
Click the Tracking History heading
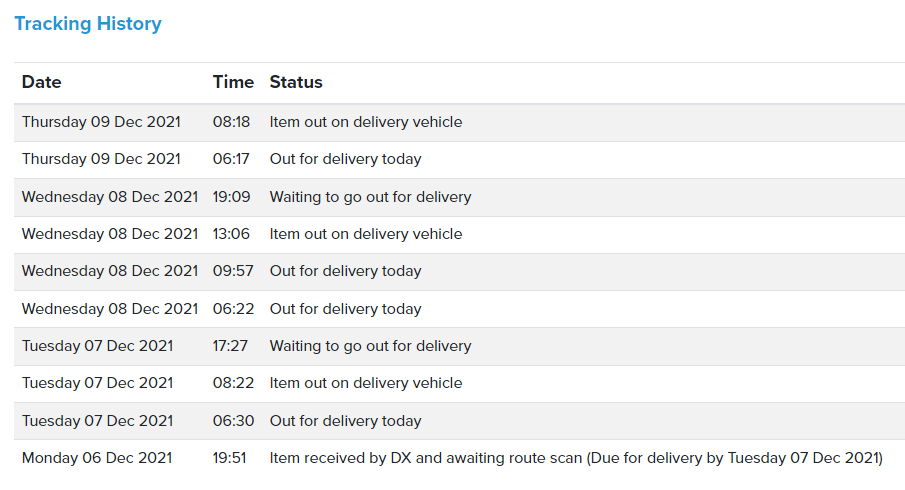[88, 24]
